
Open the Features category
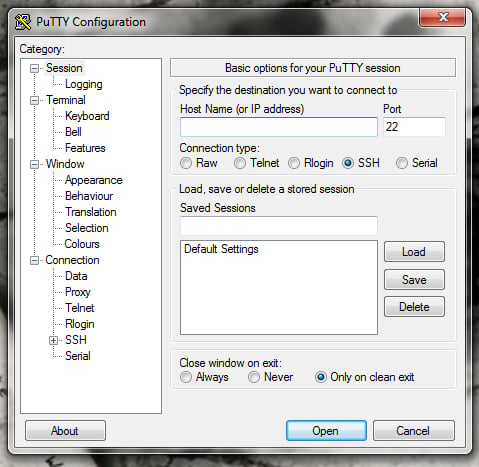point(85,148)
